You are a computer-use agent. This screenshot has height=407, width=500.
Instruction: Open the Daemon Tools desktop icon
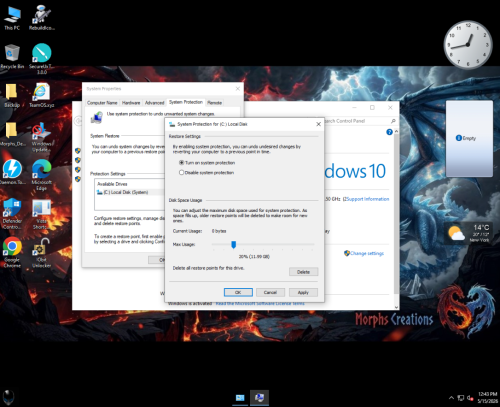click(x=12, y=172)
